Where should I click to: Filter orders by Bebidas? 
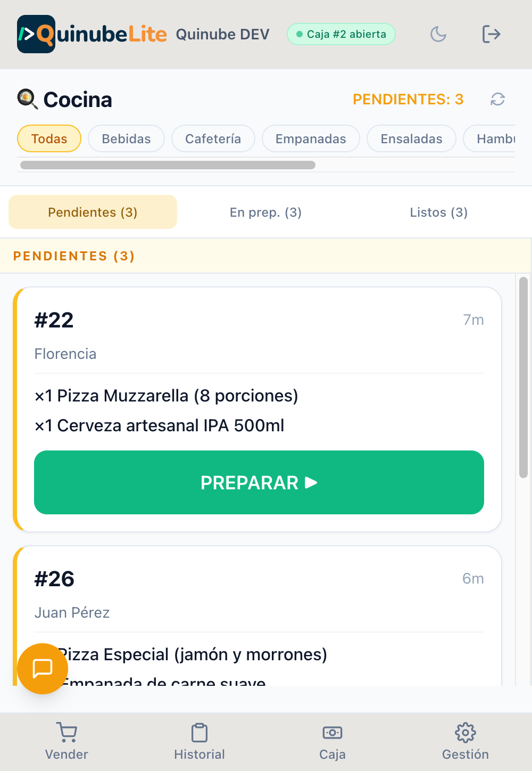click(126, 138)
